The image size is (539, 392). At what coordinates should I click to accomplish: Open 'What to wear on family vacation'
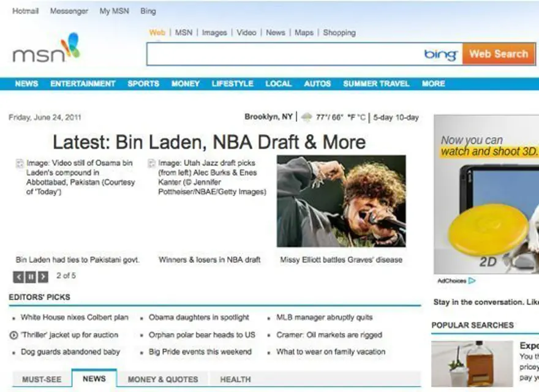(331, 352)
